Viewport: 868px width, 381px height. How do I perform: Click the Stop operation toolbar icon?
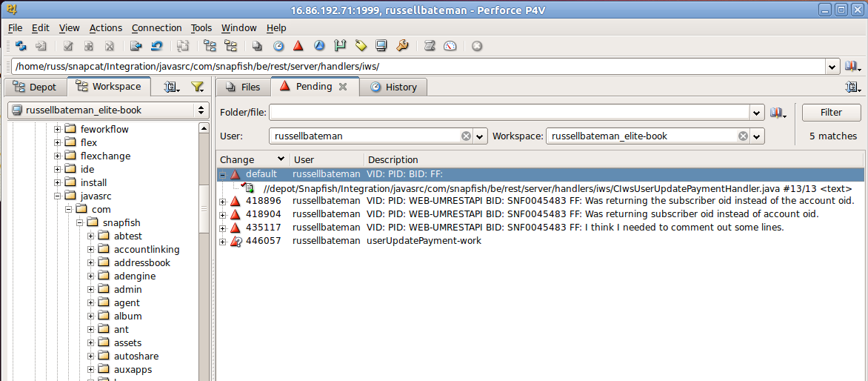(477, 46)
